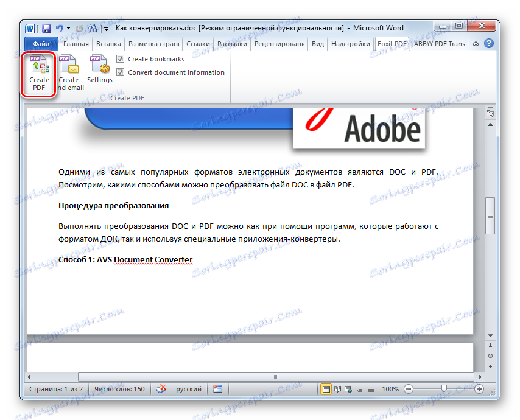520x420 pixels.
Task: Click horizontal scrollbar right arrow
Action: [x=480, y=377]
